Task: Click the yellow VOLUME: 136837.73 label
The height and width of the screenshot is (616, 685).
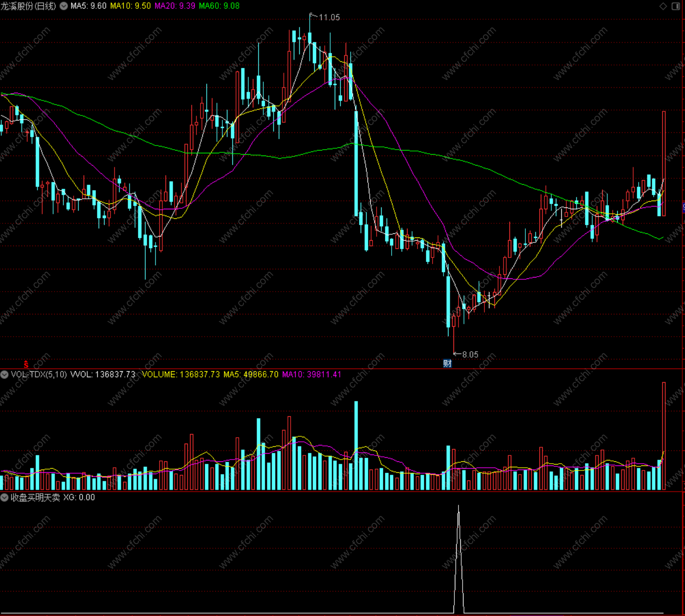Action: 181,374
